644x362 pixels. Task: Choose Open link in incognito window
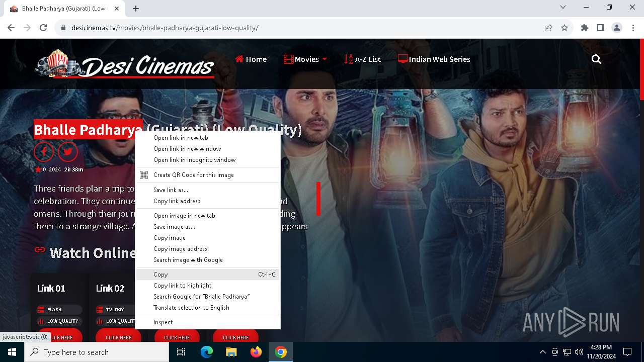208,160
